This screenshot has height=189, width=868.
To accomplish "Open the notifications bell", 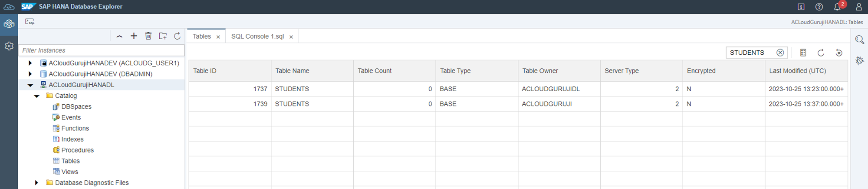I will click(837, 7).
